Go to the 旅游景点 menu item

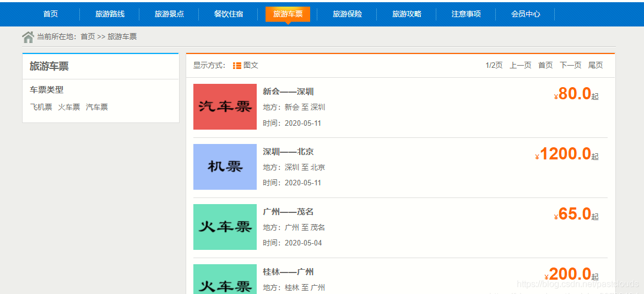[169, 14]
